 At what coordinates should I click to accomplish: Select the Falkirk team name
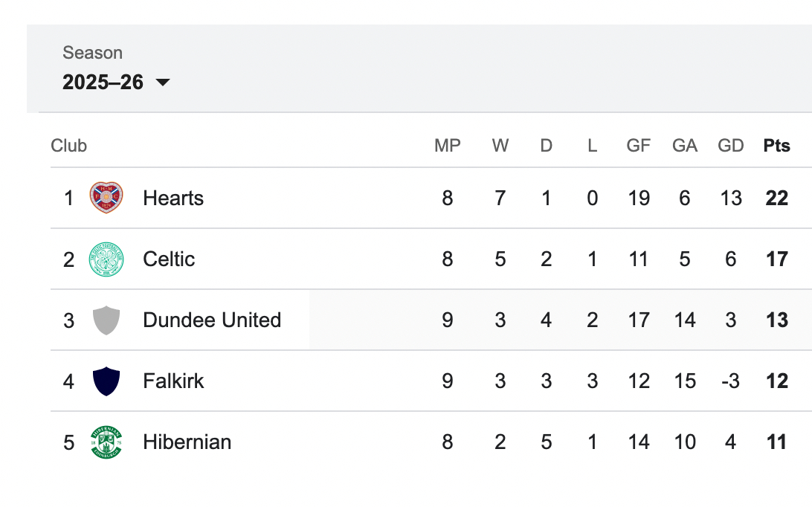point(173,381)
